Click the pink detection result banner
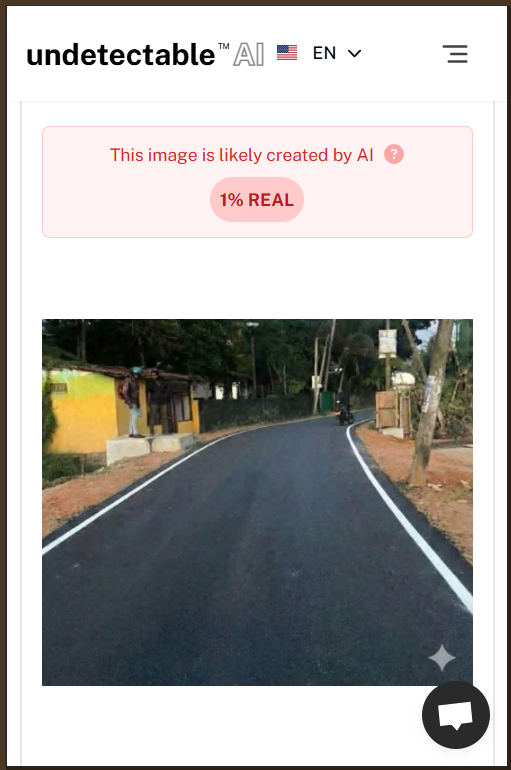The width and height of the screenshot is (511, 770). click(257, 182)
